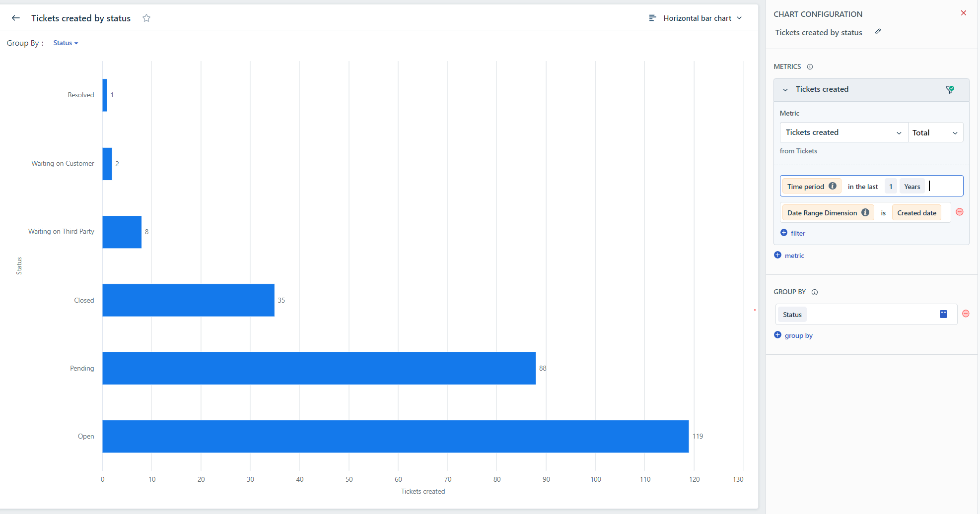The image size is (980, 514).
Task: Open the Total aggregation dropdown
Action: pyautogui.click(x=935, y=132)
